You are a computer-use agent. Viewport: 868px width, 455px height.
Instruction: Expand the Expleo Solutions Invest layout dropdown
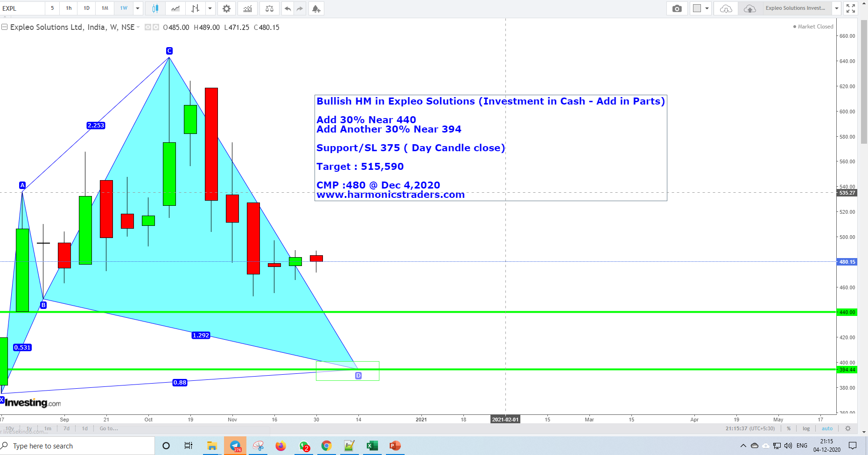(x=836, y=8)
